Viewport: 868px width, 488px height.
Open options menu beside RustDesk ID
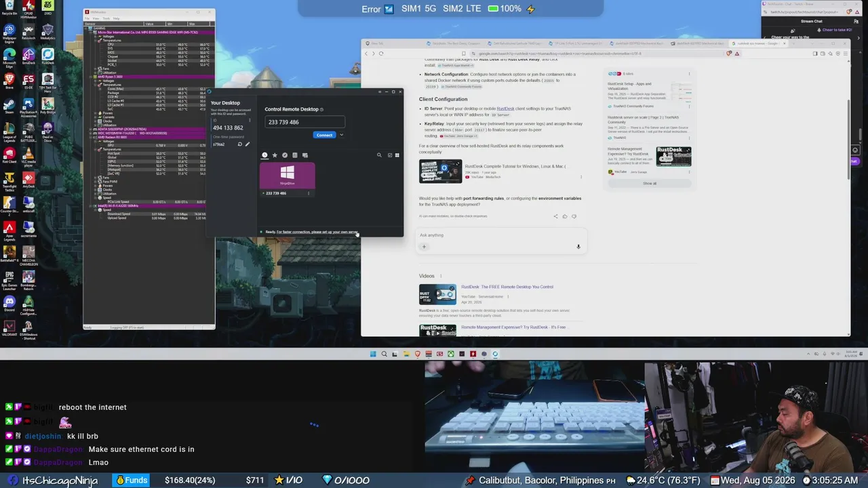click(x=249, y=121)
